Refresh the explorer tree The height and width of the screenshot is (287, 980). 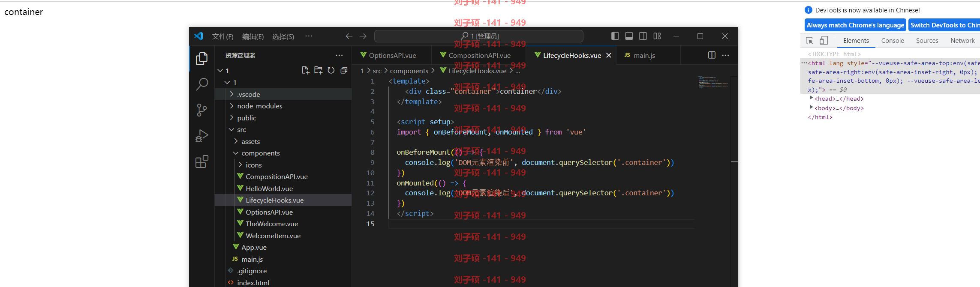tap(331, 70)
